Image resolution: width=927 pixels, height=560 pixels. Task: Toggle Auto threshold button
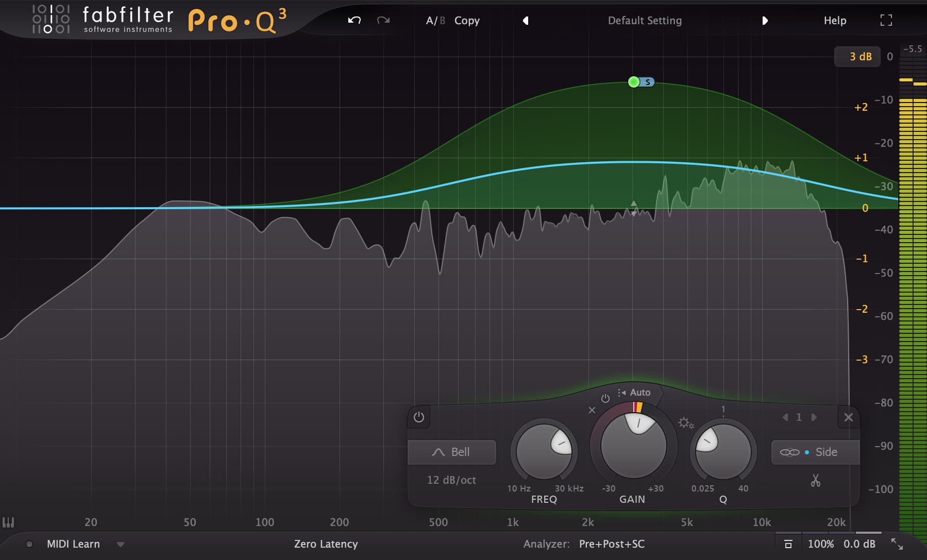click(634, 393)
